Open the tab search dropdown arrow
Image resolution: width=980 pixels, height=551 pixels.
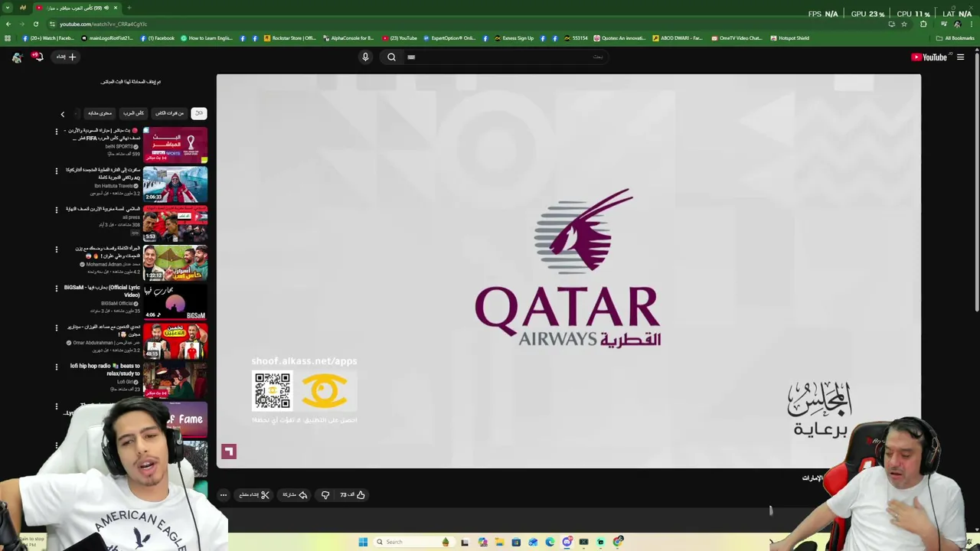[x=8, y=8]
